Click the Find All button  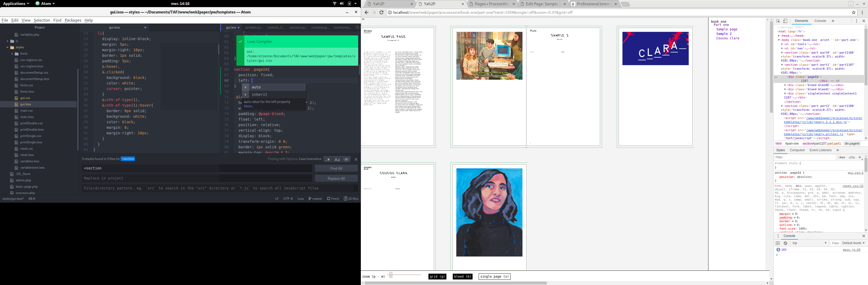336,168
